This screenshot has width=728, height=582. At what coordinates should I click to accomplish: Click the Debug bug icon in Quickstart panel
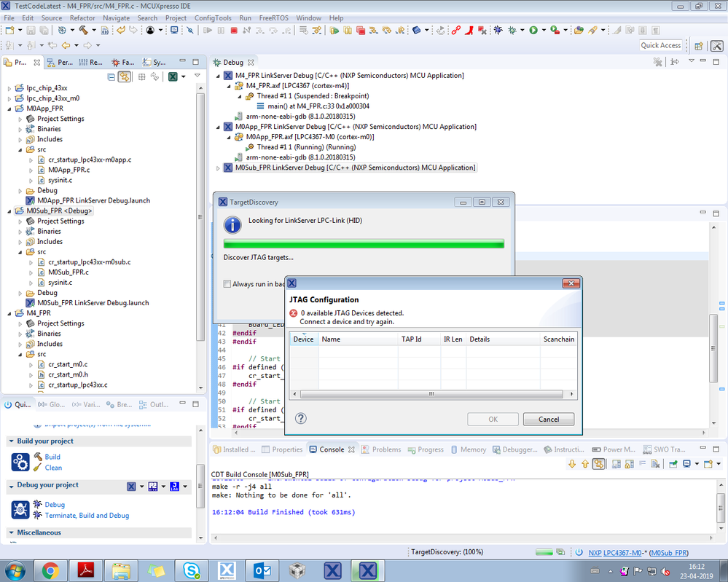tap(20, 510)
